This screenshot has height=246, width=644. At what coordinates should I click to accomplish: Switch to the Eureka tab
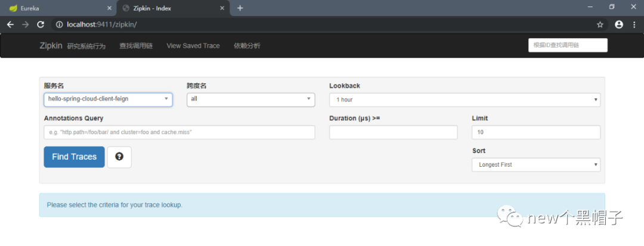(x=58, y=8)
